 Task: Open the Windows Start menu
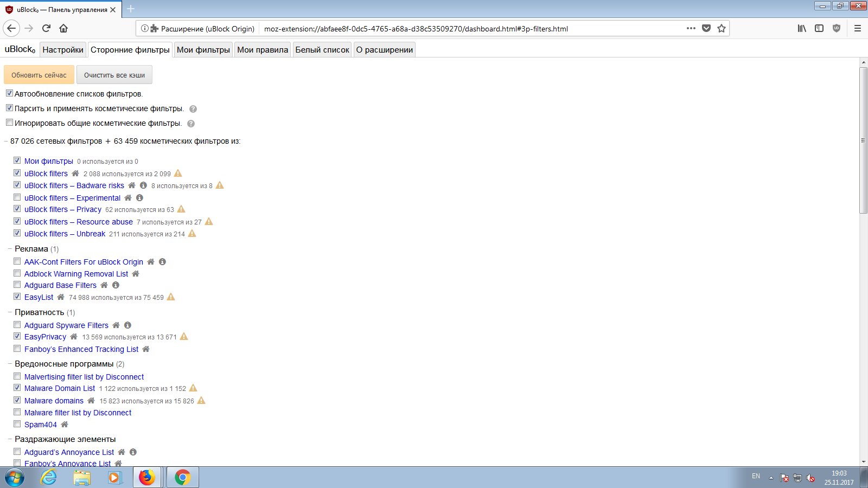[15, 477]
